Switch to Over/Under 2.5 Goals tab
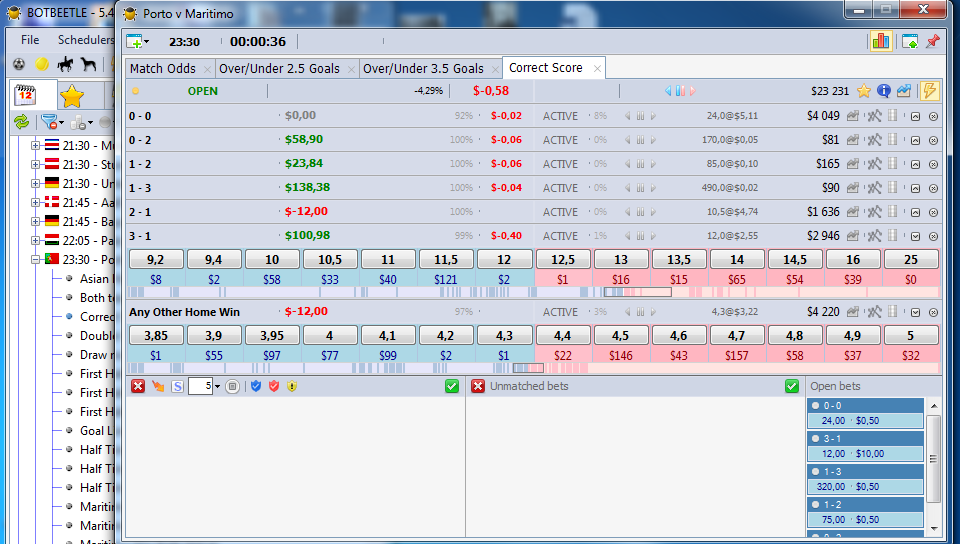Viewport: 960px width, 544px height. [285, 69]
